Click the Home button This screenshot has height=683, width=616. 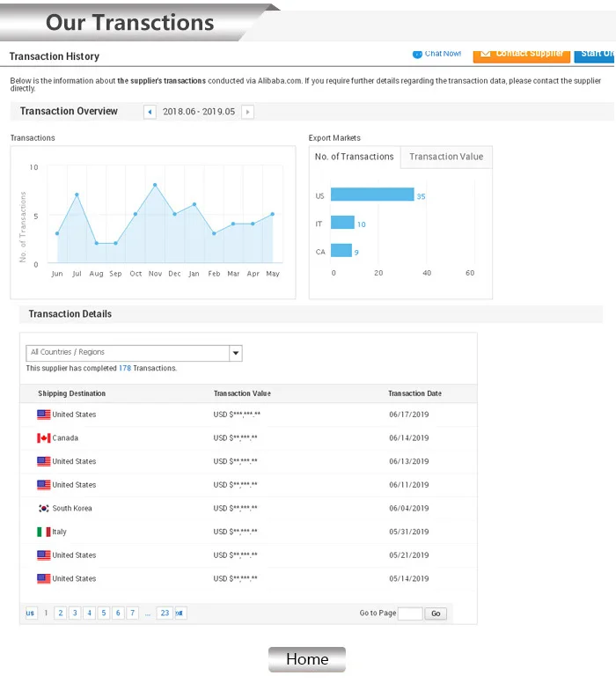click(307, 659)
